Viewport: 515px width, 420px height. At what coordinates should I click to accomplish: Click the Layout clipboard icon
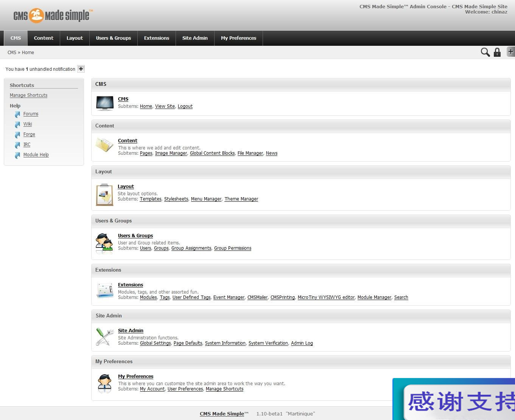[x=105, y=195]
